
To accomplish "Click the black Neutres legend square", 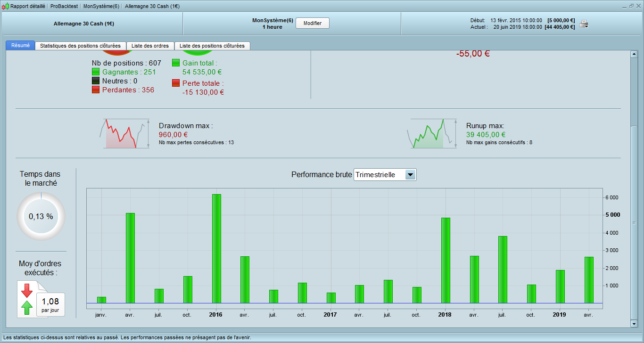I will pyautogui.click(x=96, y=81).
